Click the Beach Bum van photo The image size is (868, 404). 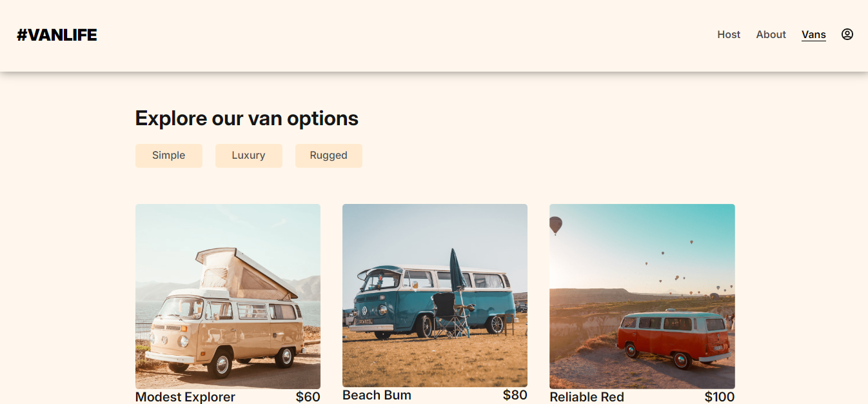(x=435, y=296)
